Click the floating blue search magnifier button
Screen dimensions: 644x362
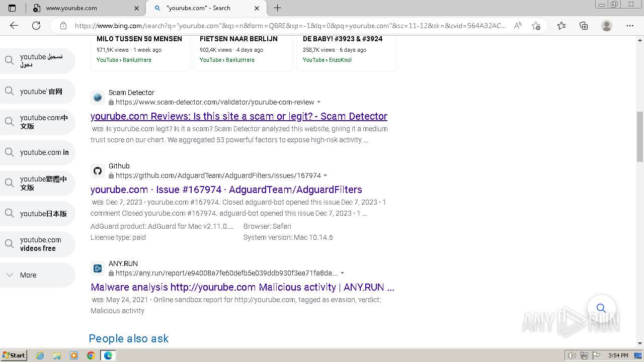tap(601, 308)
